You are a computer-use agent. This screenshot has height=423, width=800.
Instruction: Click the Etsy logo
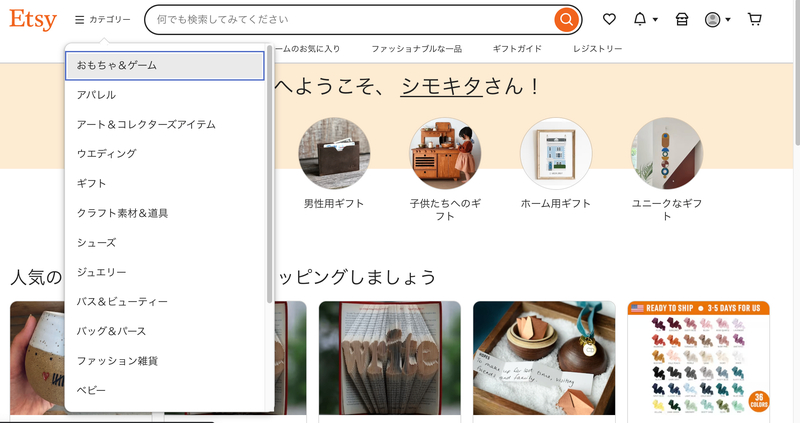point(33,20)
